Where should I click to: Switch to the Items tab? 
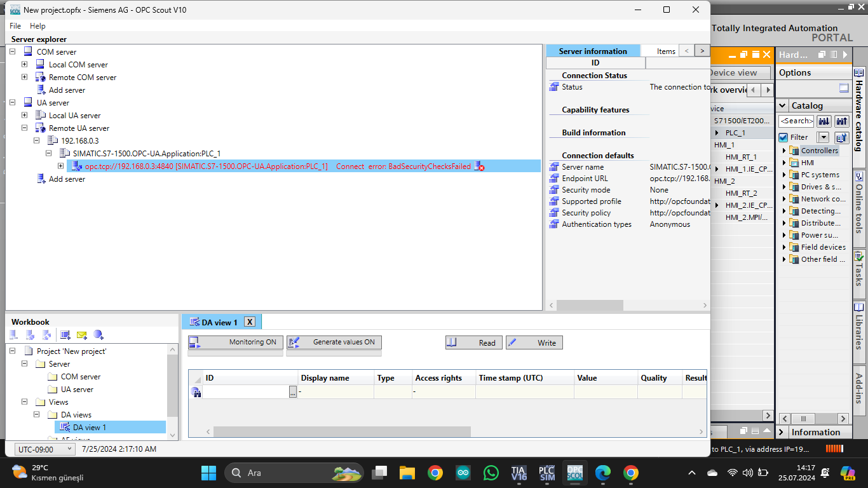tap(666, 51)
